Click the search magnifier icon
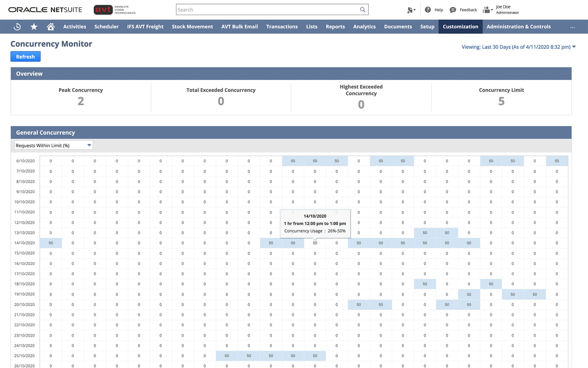Image resolution: width=588 pixels, height=368 pixels. pos(363,10)
